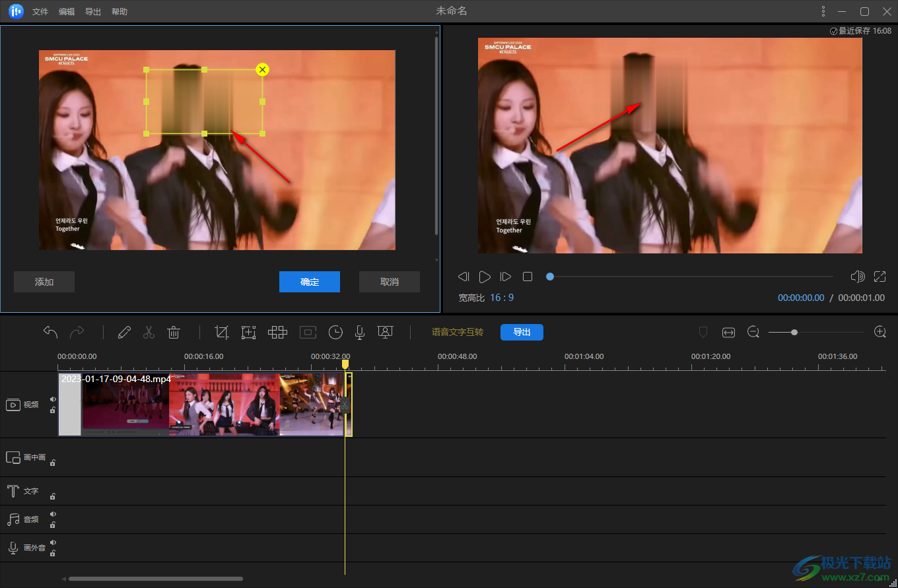Stop the preview playback
This screenshot has height=588, width=898.
(x=528, y=277)
